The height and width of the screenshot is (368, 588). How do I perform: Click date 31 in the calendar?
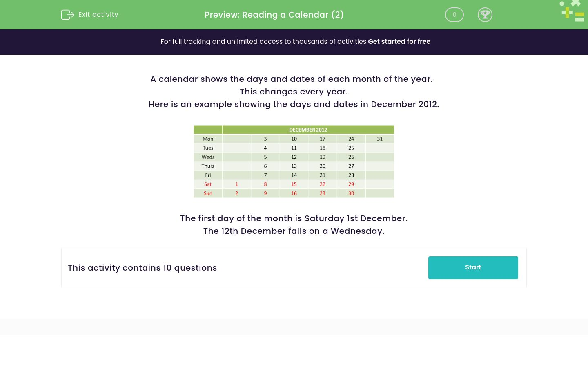[380, 139]
